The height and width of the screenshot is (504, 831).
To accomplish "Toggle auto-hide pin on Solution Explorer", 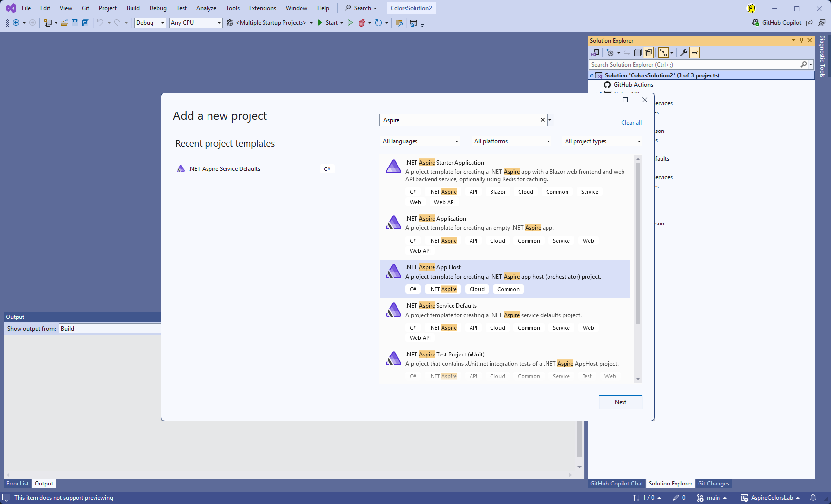I will pos(802,41).
